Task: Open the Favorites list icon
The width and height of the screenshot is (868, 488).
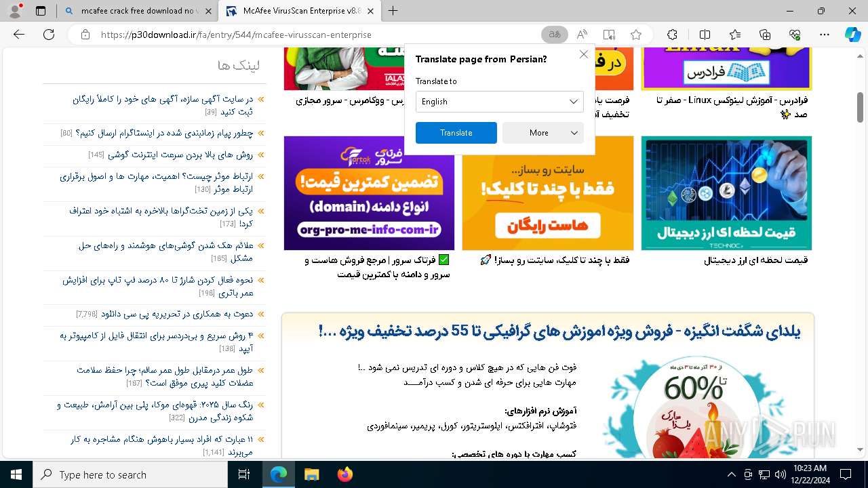Action: 735,35
